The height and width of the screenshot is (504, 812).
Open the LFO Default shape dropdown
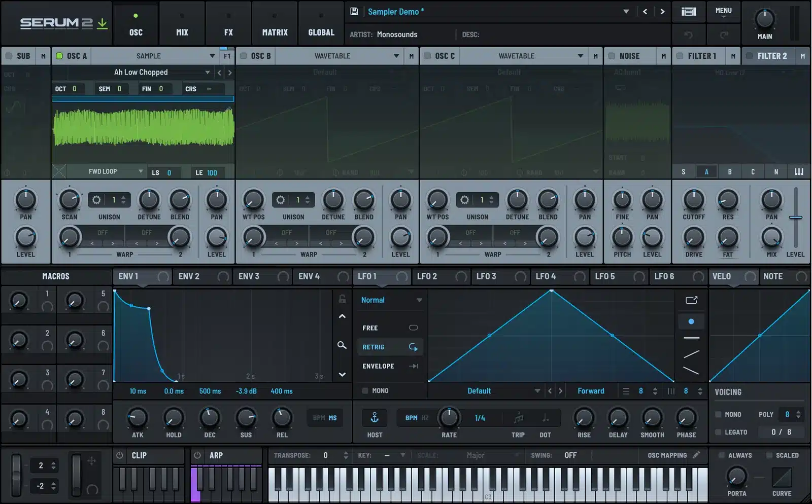486,391
